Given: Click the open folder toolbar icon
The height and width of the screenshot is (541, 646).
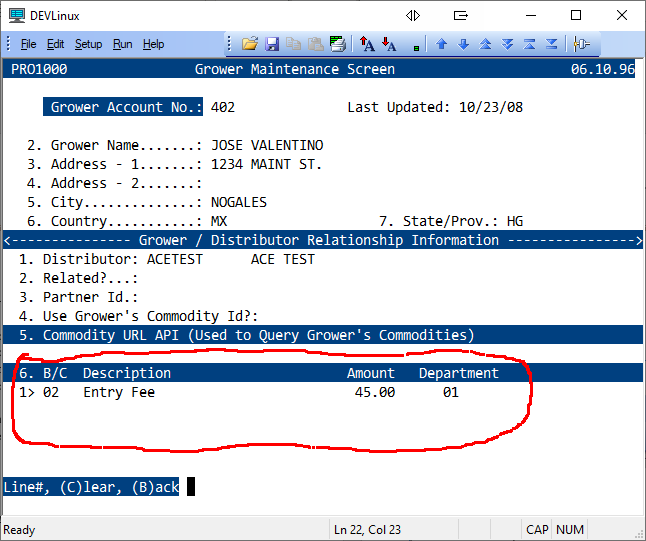Looking at the screenshot, I should point(250,44).
